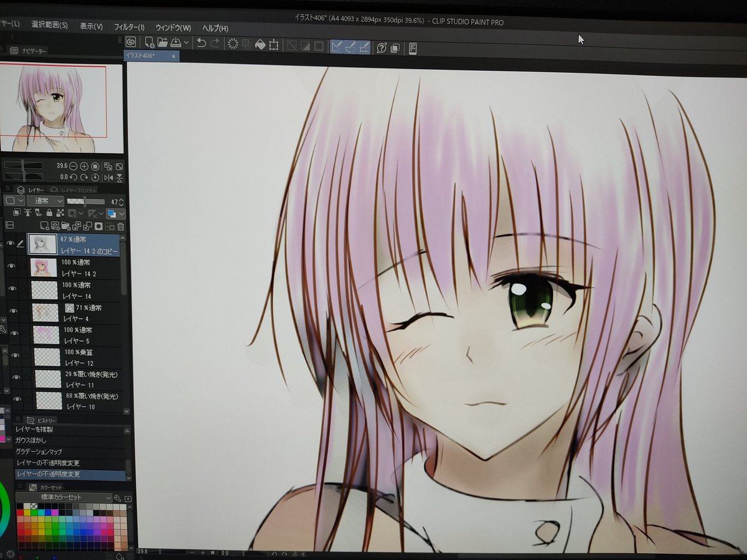Open the フィルター(I) menu
The width and height of the screenshot is (747, 560).
[x=129, y=27]
